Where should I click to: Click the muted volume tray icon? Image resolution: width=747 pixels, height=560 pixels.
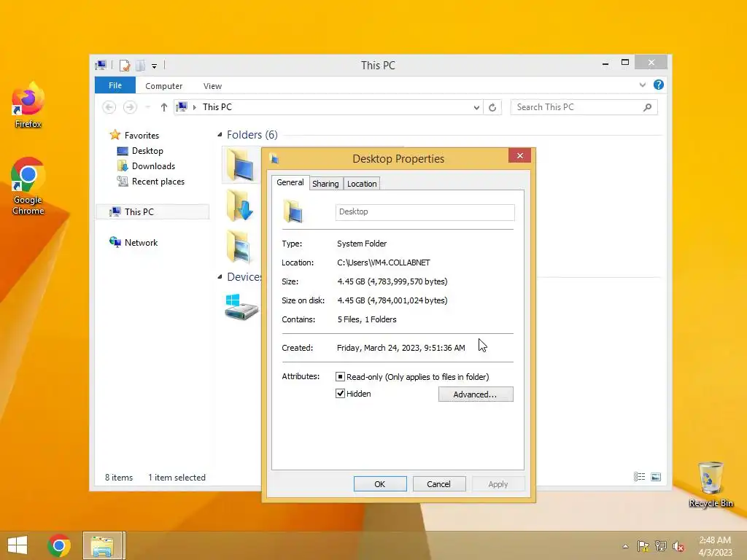click(678, 546)
